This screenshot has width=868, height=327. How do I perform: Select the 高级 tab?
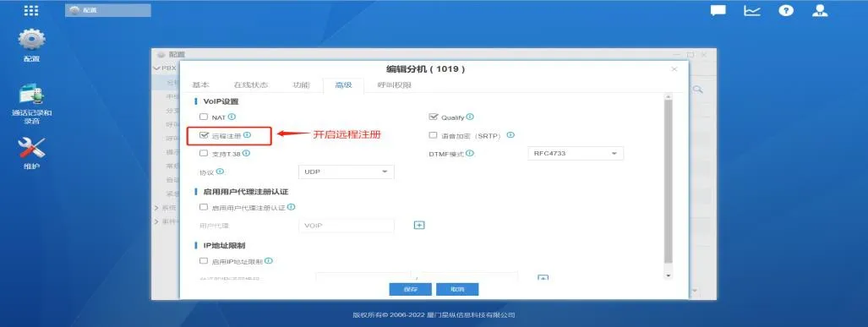pyautogui.click(x=343, y=85)
